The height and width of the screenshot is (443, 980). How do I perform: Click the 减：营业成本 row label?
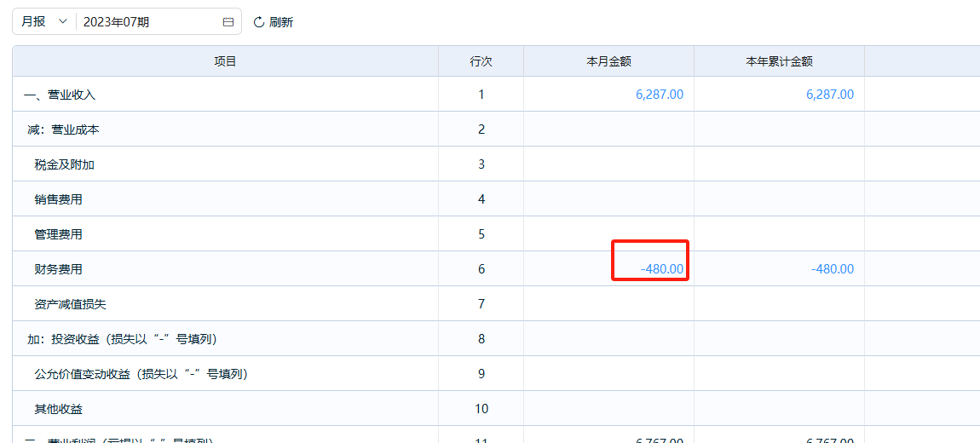(65, 129)
